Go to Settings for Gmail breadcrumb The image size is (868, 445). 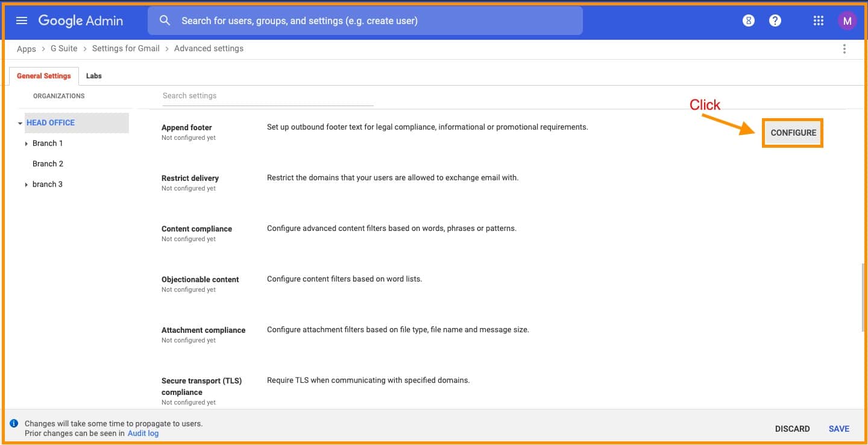125,48
